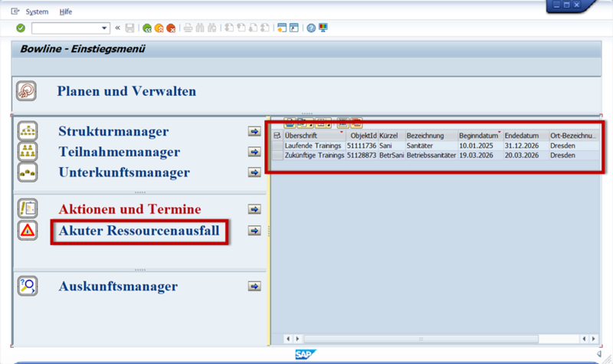
Task: Click the Next Page icon
Action: 254,28
